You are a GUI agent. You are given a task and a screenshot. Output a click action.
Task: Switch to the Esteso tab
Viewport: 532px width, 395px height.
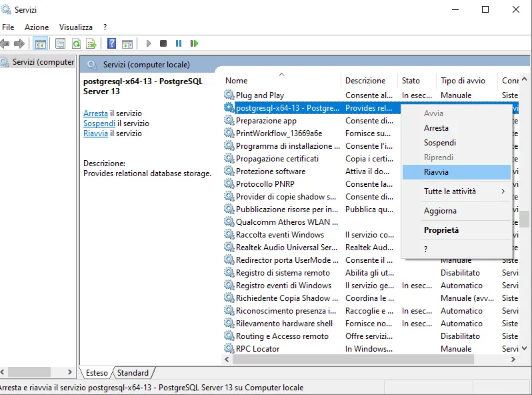click(97, 372)
